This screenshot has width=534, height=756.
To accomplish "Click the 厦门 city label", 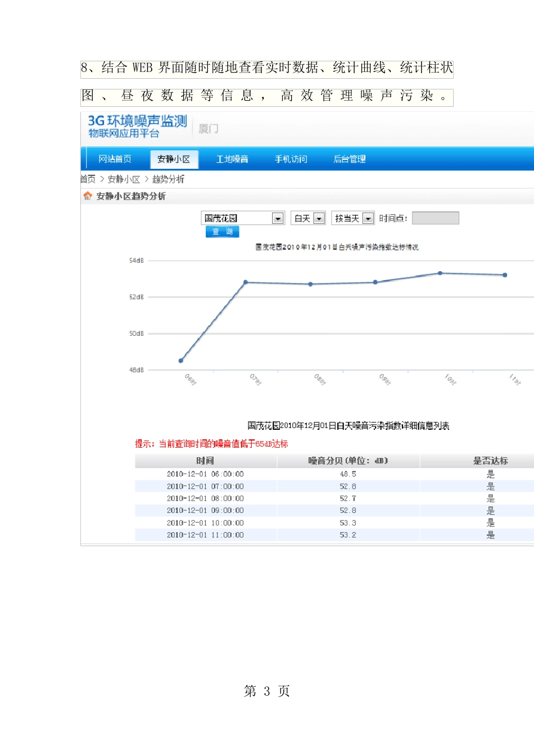I will (209, 129).
